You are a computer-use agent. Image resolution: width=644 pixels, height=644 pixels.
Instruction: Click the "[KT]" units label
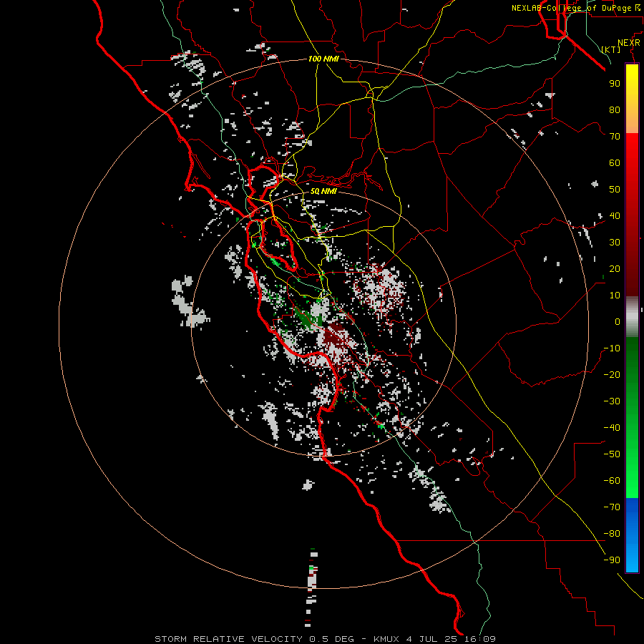(x=611, y=49)
